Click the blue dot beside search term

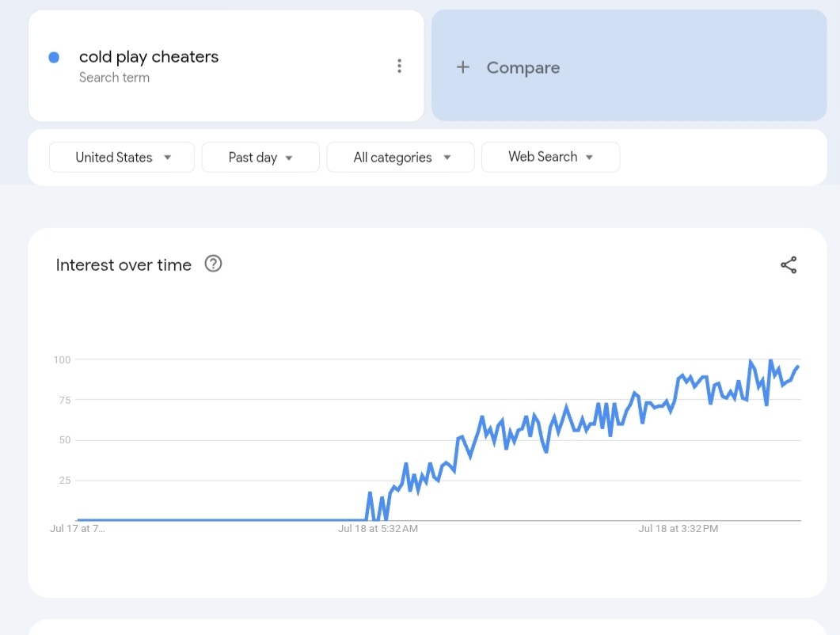[x=54, y=57]
